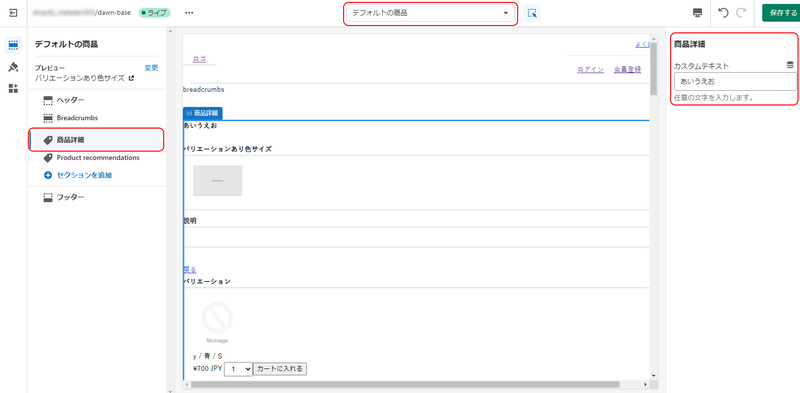Open the three-dot more actions menu

[x=189, y=13]
